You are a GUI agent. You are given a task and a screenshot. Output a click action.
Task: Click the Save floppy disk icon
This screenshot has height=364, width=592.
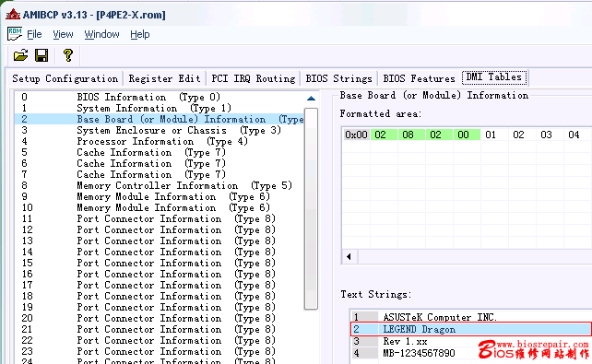[41, 55]
